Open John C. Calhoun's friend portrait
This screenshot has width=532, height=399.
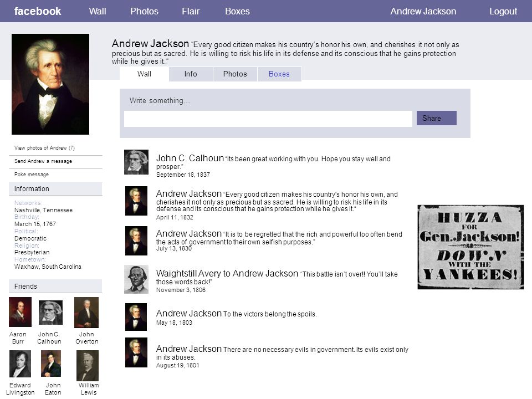tap(50, 313)
